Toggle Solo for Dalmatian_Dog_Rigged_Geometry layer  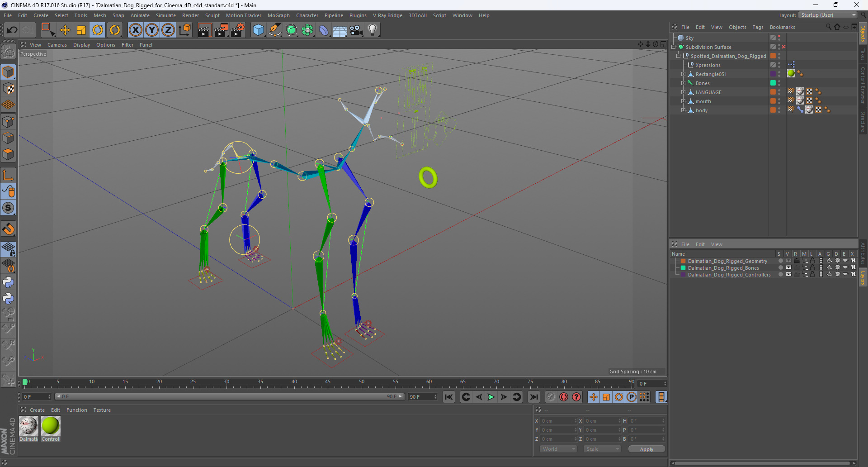781,261
